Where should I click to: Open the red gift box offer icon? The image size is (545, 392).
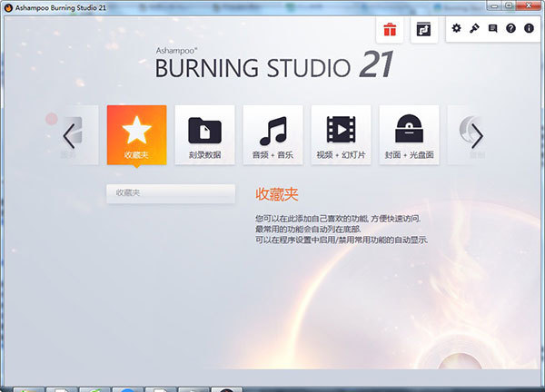tap(390, 30)
